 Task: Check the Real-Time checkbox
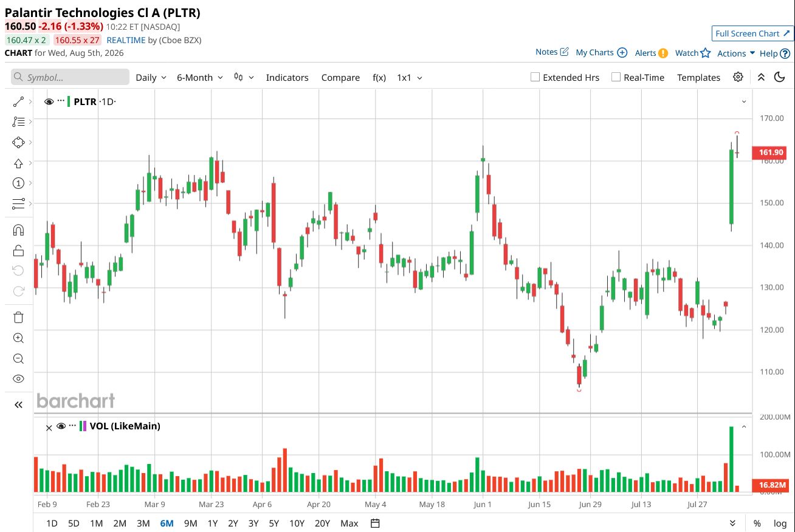pos(616,77)
